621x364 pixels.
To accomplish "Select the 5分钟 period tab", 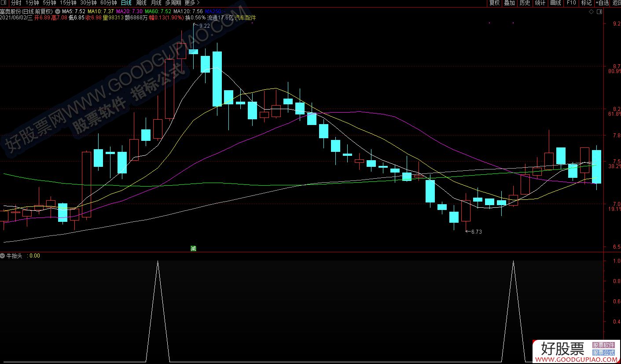I will coord(49,3).
